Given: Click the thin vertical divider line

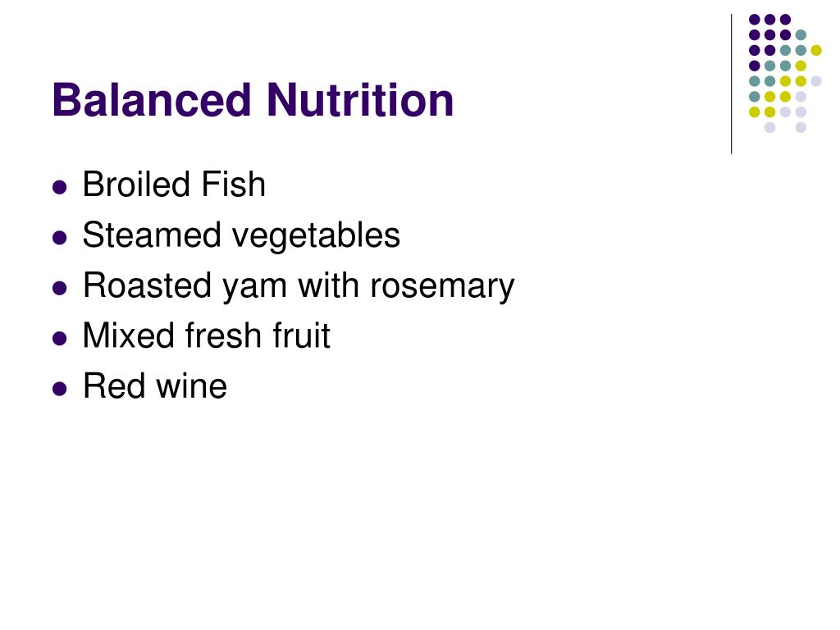Looking at the screenshot, I should tap(731, 84).
